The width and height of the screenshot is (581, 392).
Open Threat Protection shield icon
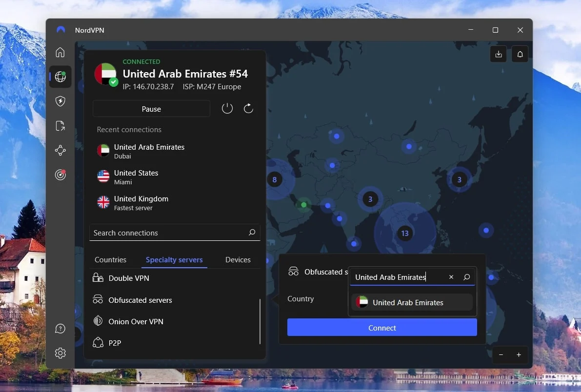60,101
